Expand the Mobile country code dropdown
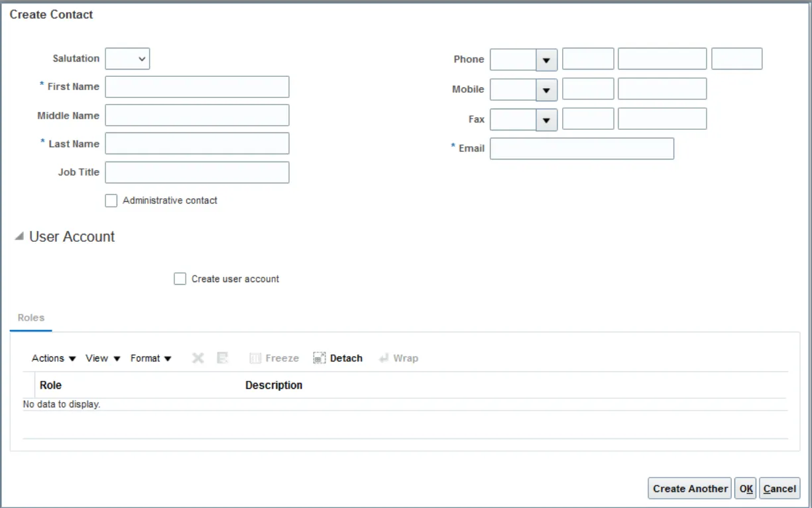The height and width of the screenshot is (508, 812). pyautogui.click(x=546, y=89)
